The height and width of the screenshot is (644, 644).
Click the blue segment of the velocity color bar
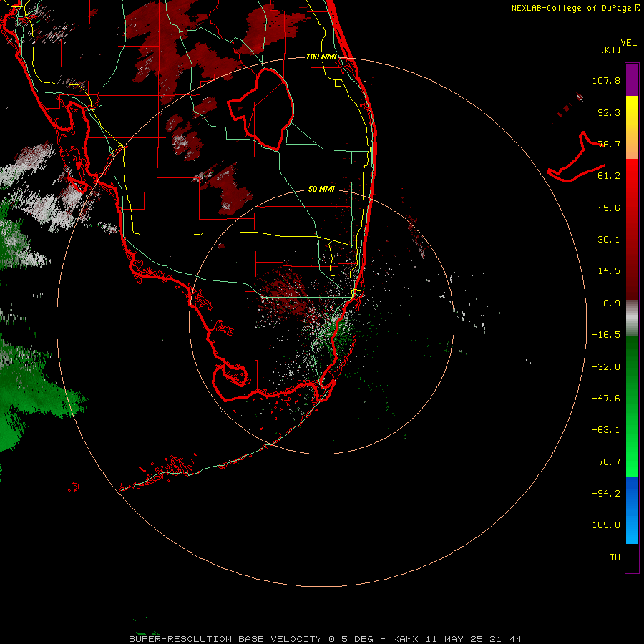click(632, 510)
